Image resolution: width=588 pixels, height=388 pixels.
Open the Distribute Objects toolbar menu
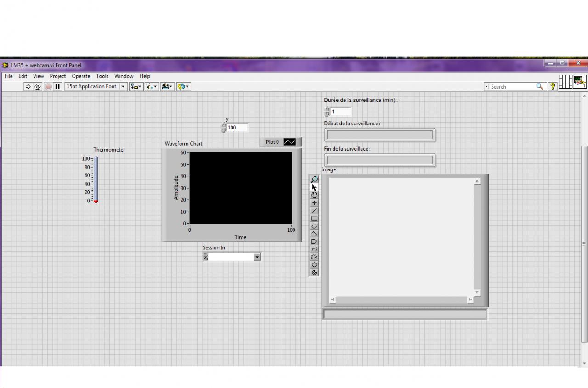(x=152, y=86)
